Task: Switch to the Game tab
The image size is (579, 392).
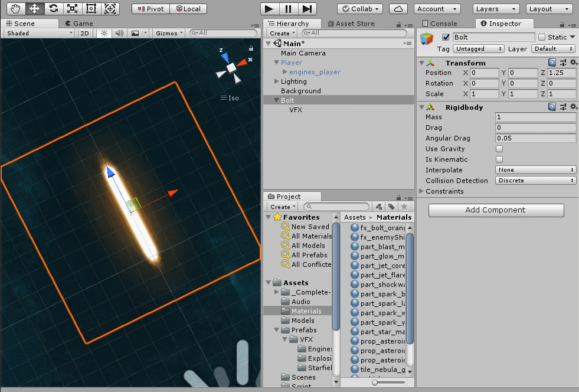Action: pyautogui.click(x=79, y=24)
